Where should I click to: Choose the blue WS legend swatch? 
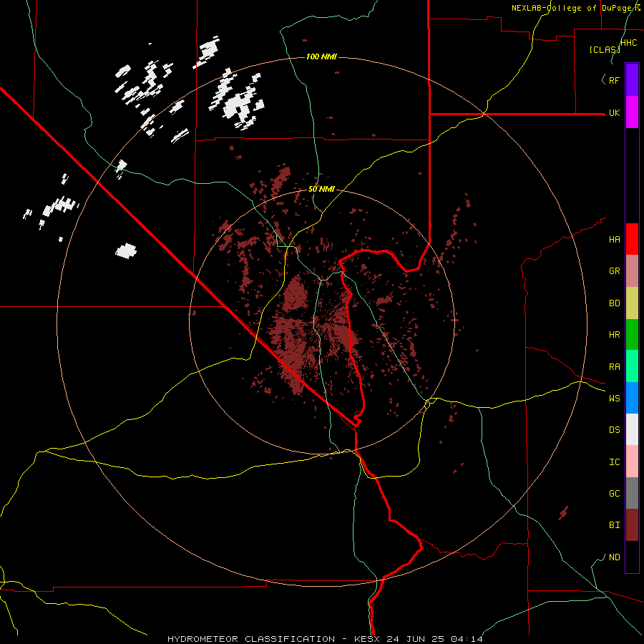click(x=632, y=398)
